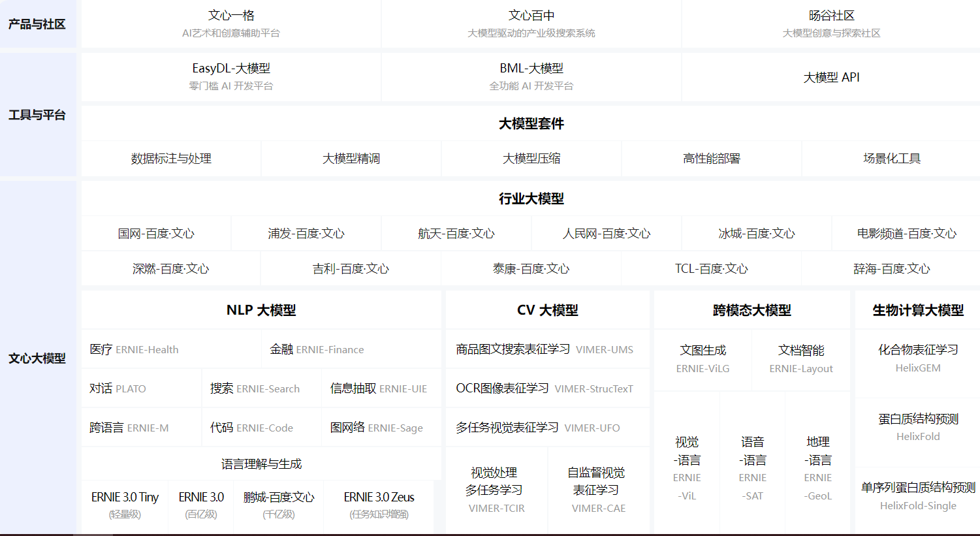This screenshot has width=980, height=536.
Task: Click the 行业大模型 heading
Action: pyautogui.click(x=531, y=198)
